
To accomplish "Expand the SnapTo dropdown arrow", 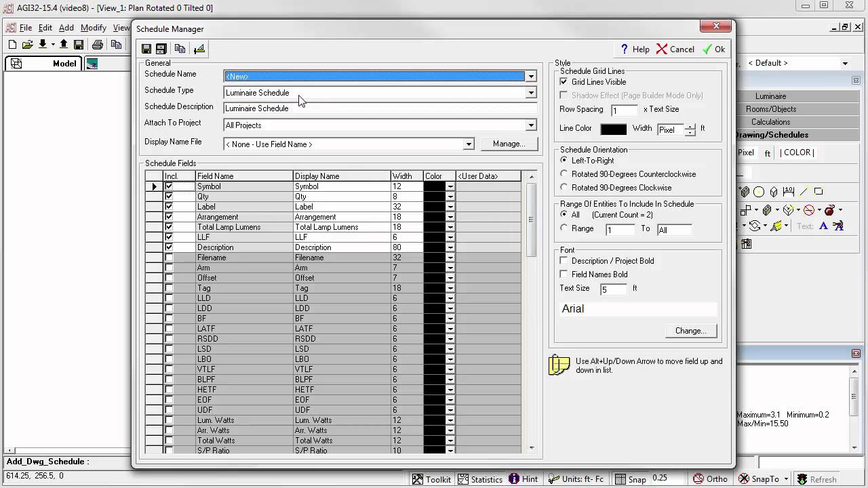I will (x=785, y=479).
